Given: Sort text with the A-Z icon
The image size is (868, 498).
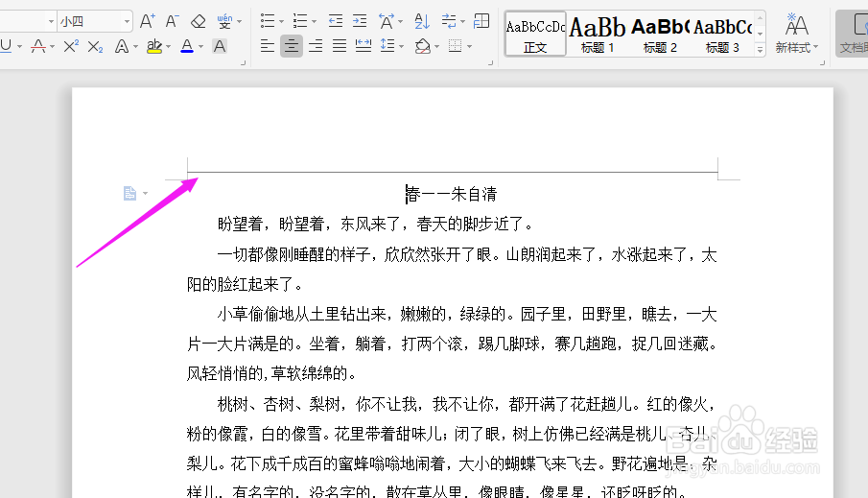Looking at the screenshot, I should (x=422, y=22).
